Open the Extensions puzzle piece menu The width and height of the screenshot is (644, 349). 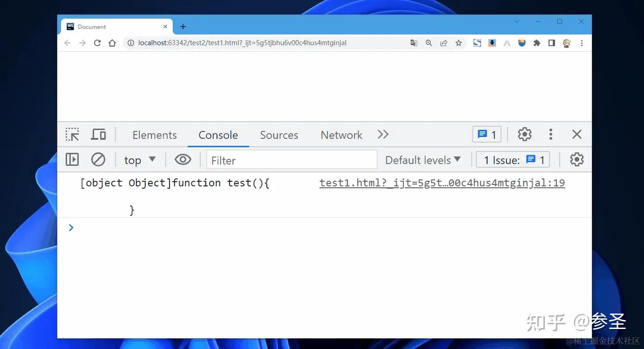tap(537, 43)
